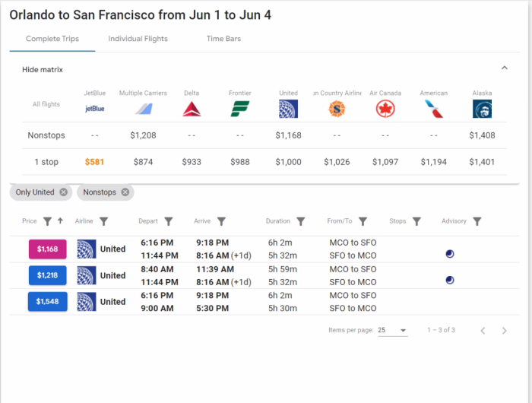Viewport: 532px width, 403px height.
Task: Click the All flights matrix cell
Action: click(x=46, y=104)
